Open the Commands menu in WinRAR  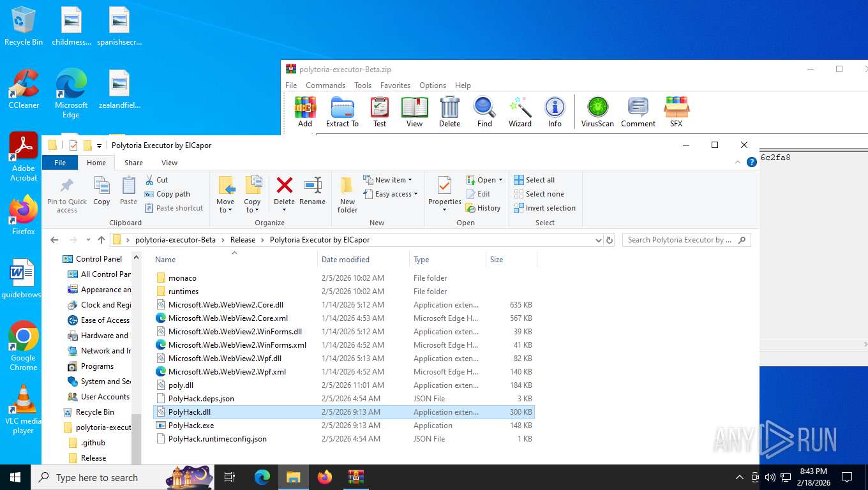click(x=325, y=85)
